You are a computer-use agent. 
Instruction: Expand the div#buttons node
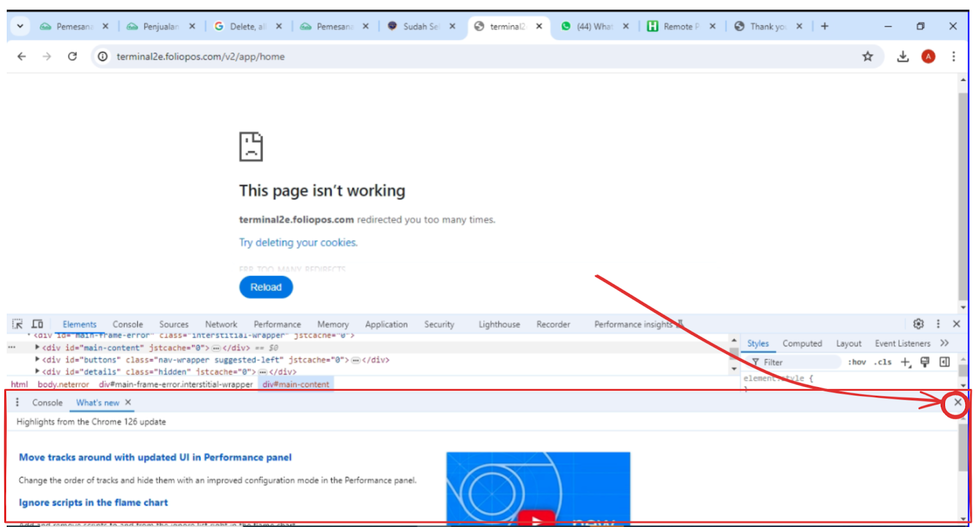(37, 359)
